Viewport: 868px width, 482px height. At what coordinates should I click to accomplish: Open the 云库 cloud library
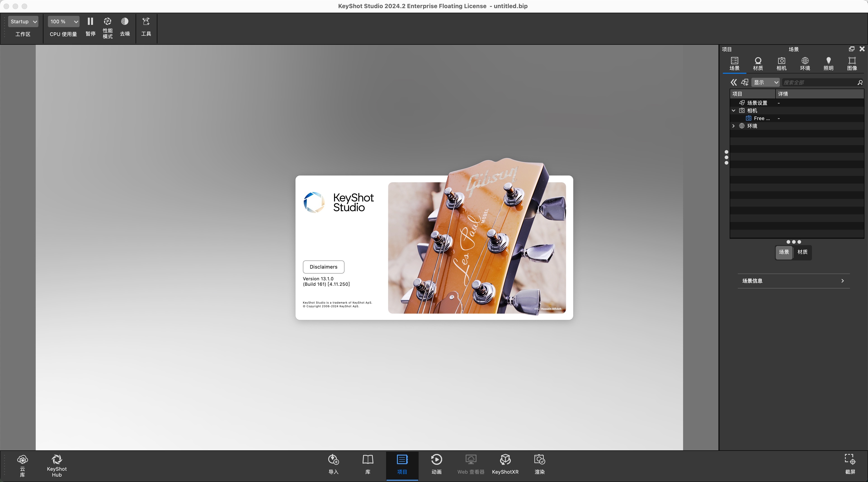point(22,466)
